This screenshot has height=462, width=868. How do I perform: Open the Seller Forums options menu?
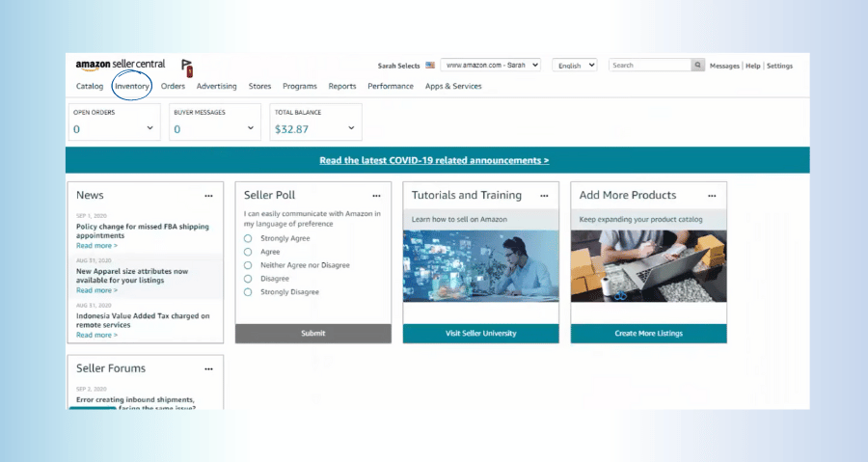click(x=208, y=369)
